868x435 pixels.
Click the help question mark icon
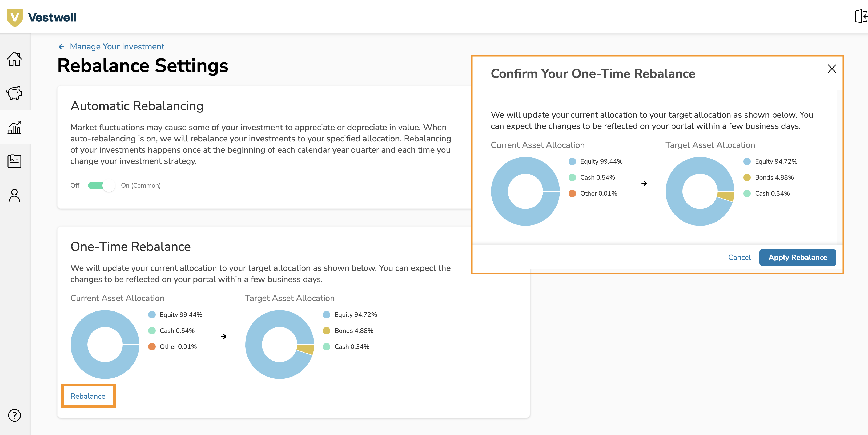[14, 416]
